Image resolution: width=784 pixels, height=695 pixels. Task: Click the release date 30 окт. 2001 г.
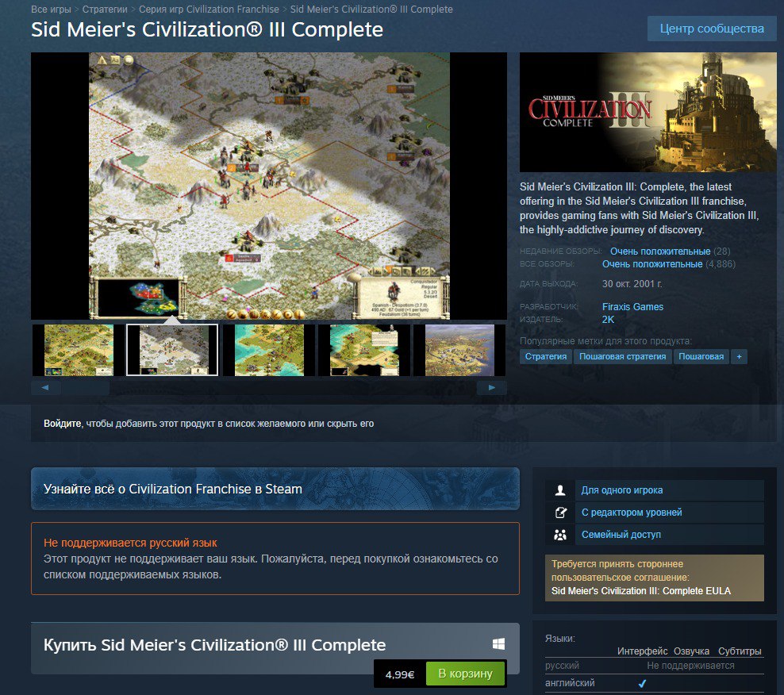point(632,284)
